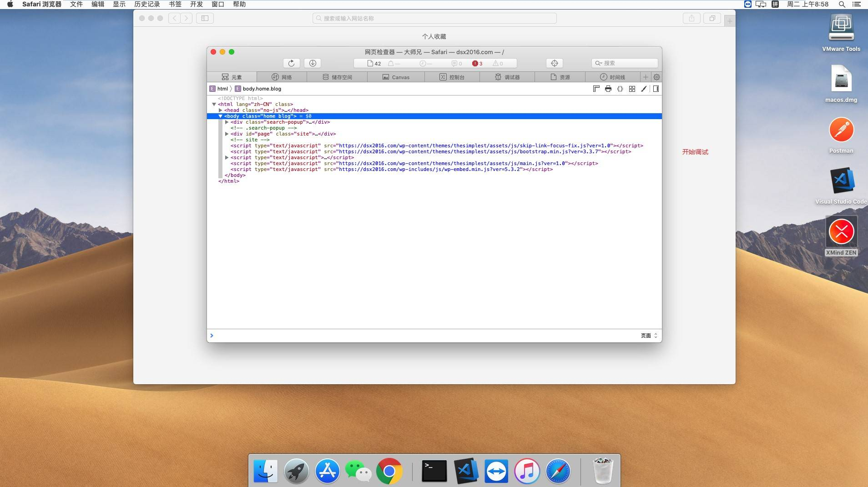Click the resource count showing 42

pos(374,64)
